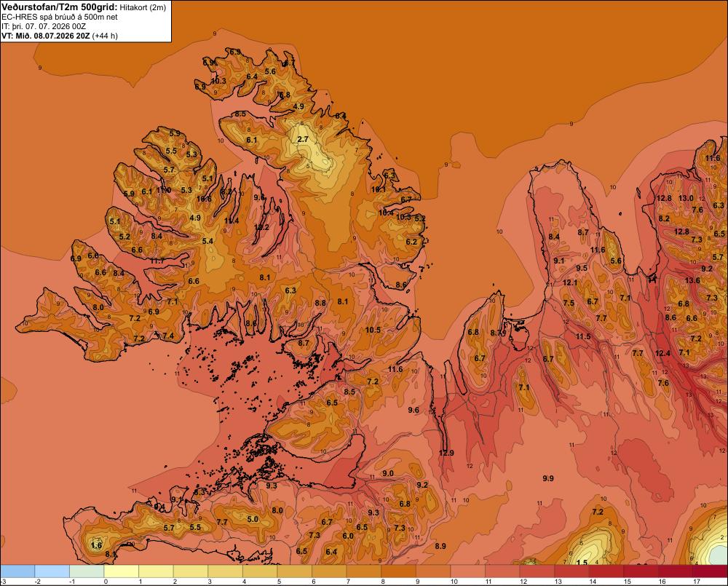Viewport: 728px width, 586px height.
Task: Select legend swatch between 16 and 17
Action: pyautogui.click(x=676, y=571)
